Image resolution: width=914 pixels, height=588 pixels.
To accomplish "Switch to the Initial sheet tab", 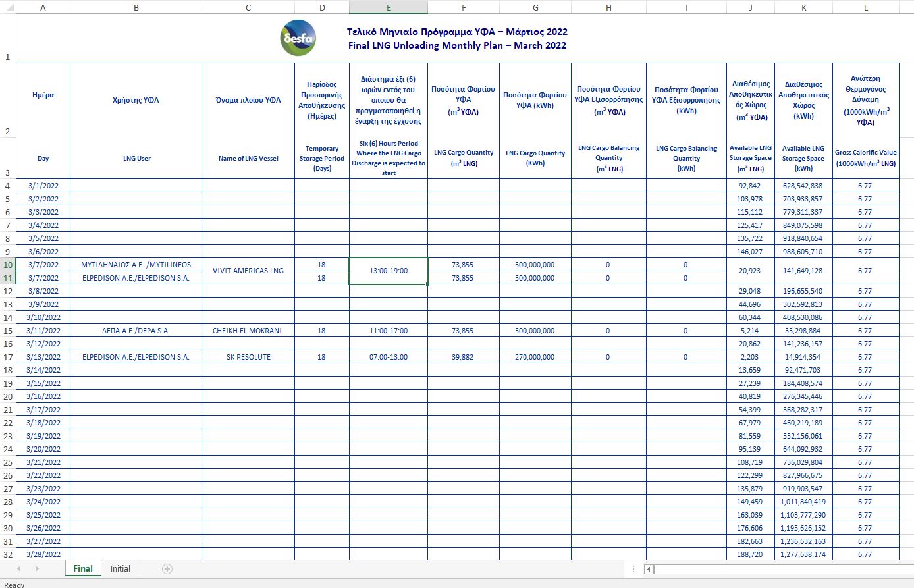I will tap(120, 569).
